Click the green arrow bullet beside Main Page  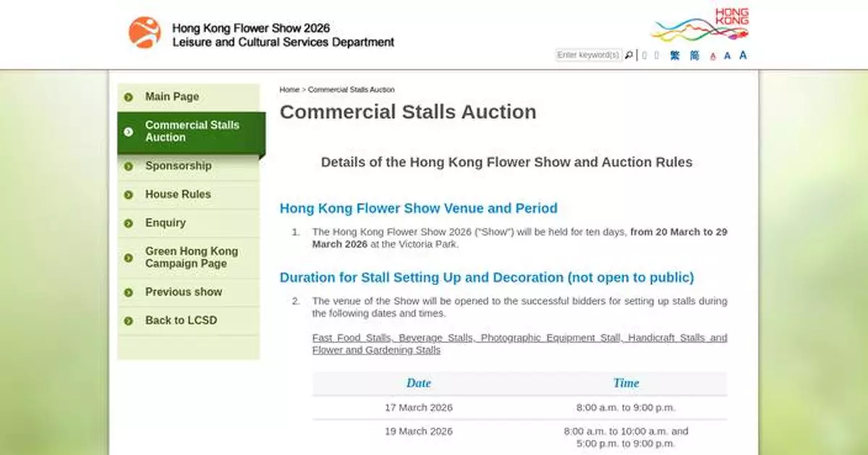point(129,96)
